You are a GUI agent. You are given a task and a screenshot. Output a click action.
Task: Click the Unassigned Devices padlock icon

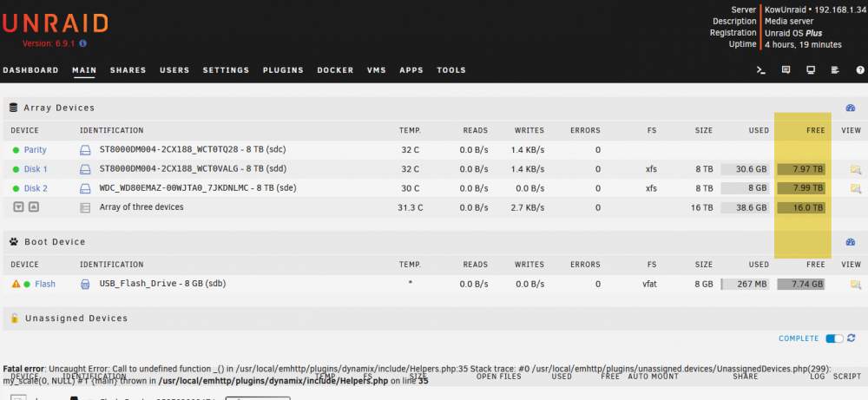coord(14,318)
